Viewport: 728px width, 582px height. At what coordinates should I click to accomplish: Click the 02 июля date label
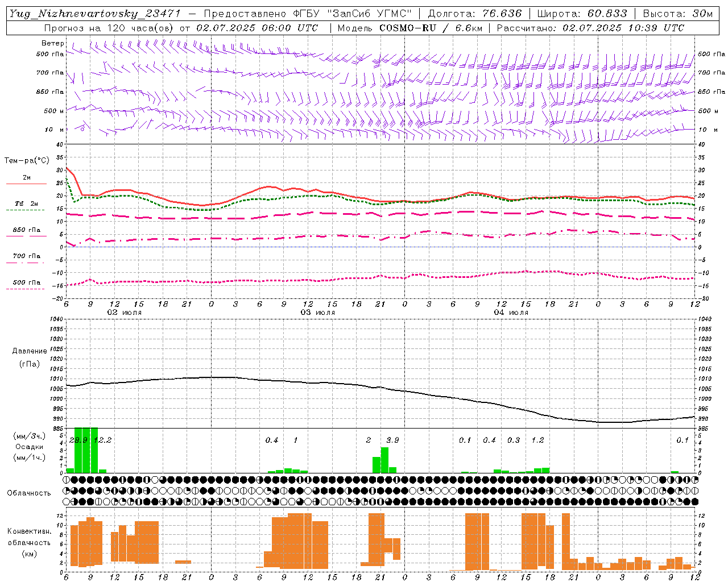(x=125, y=313)
